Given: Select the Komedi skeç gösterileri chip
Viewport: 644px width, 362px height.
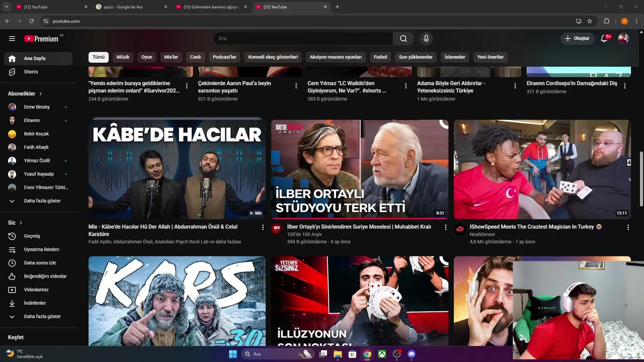Looking at the screenshot, I should pos(273,57).
